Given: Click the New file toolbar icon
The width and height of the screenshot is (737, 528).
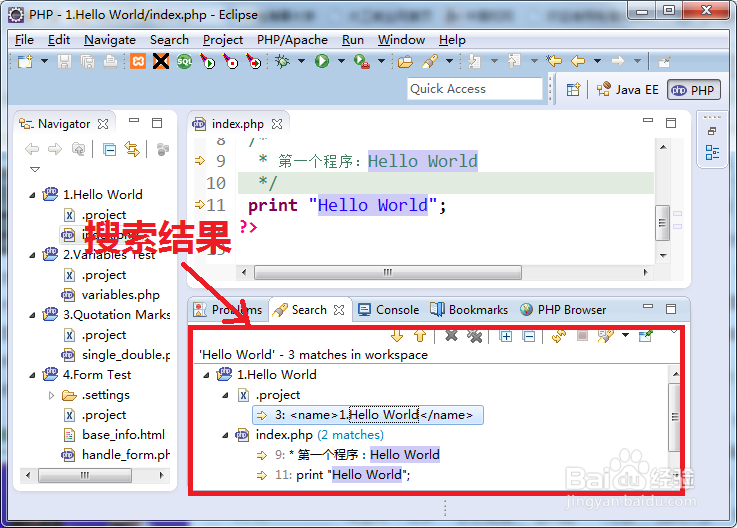Looking at the screenshot, I should click(x=25, y=62).
